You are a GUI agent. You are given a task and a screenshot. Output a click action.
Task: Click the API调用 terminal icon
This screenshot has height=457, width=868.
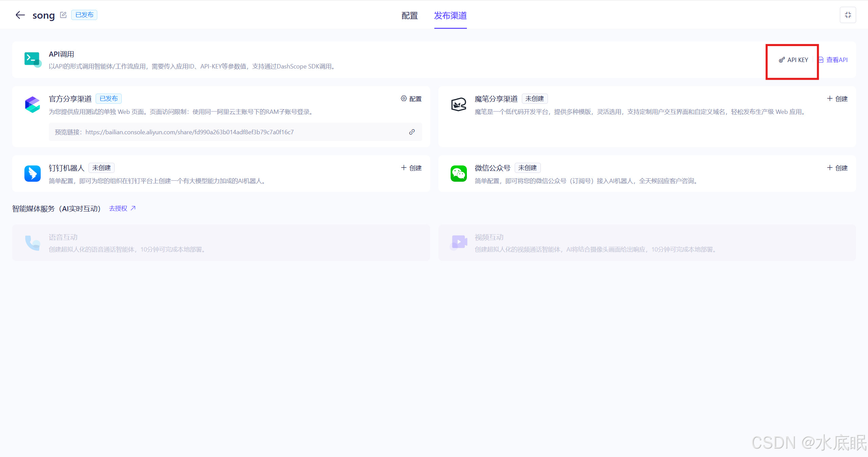tap(33, 59)
